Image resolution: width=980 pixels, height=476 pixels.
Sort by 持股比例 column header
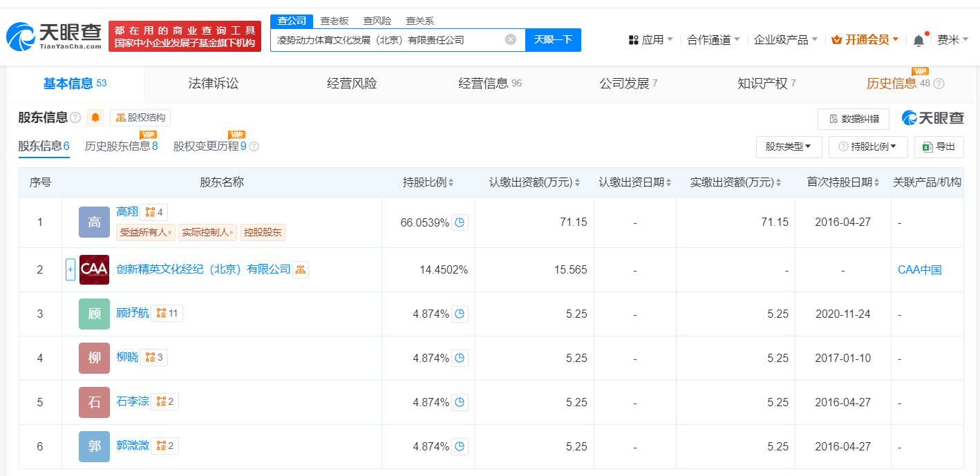tap(428, 182)
